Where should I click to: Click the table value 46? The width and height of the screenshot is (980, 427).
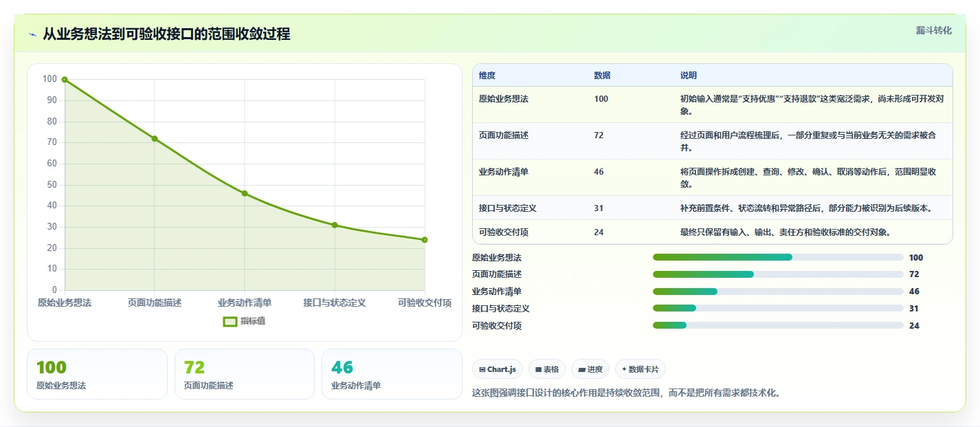(x=599, y=172)
